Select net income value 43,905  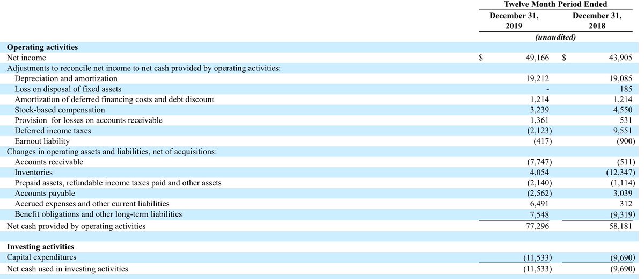pos(620,58)
